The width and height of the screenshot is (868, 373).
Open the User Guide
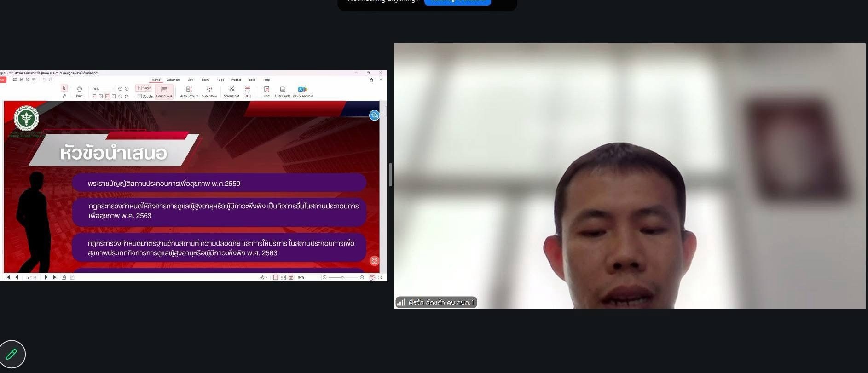[x=283, y=92]
